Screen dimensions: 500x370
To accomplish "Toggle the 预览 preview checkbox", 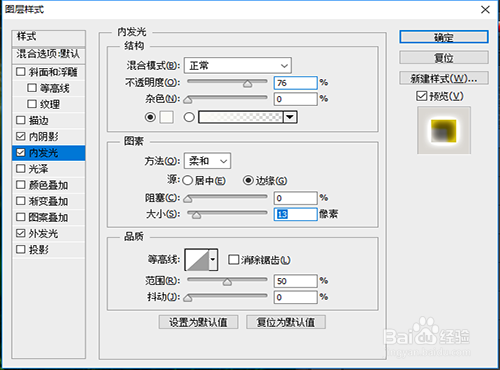I will (421, 96).
